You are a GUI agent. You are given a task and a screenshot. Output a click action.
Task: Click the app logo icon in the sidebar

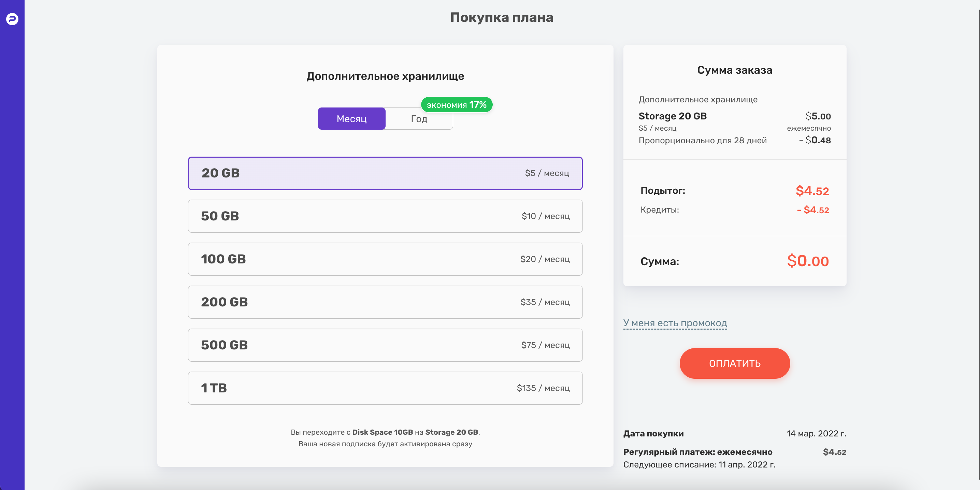tap(12, 19)
